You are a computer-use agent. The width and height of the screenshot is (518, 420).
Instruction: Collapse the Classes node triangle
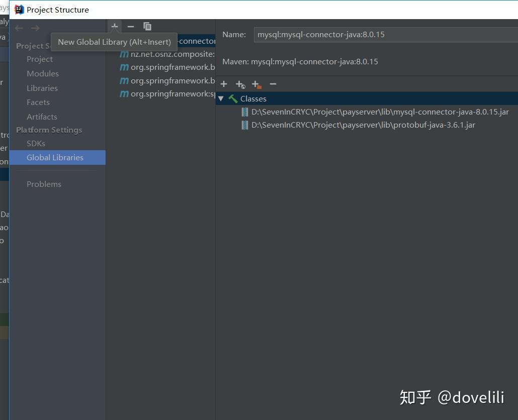click(221, 98)
